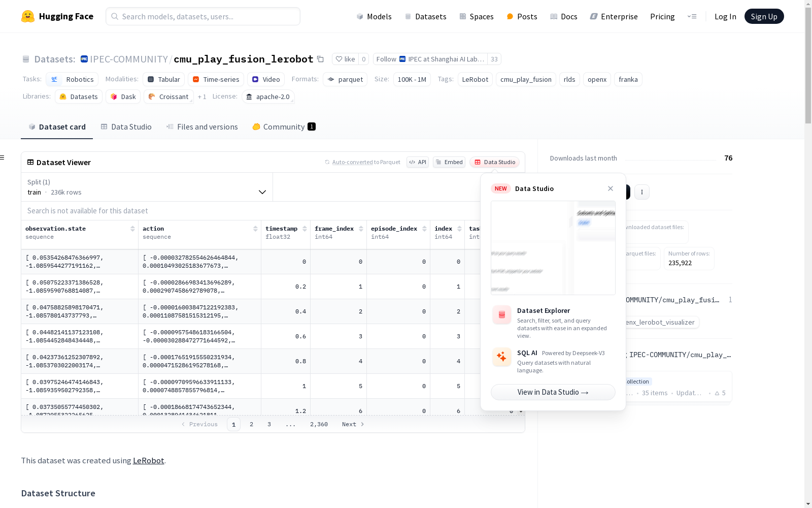The image size is (812, 508).
Task: Click the SQL AI sparkle icon
Action: tap(502, 357)
